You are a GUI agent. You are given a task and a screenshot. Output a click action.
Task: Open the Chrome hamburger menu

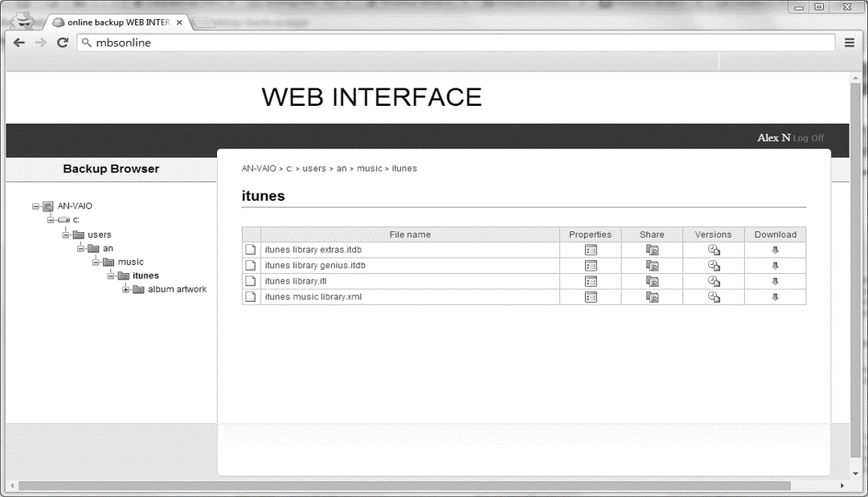point(850,43)
